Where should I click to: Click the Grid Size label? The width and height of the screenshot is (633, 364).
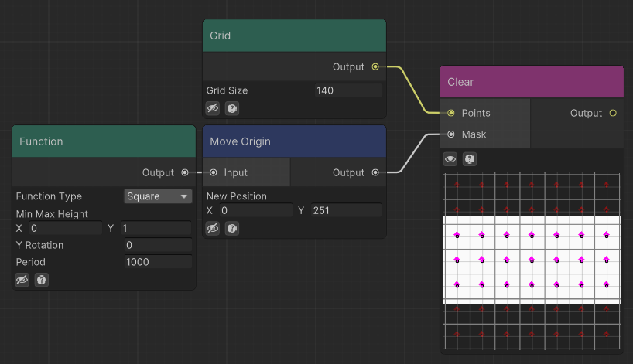[x=227, y=90]
